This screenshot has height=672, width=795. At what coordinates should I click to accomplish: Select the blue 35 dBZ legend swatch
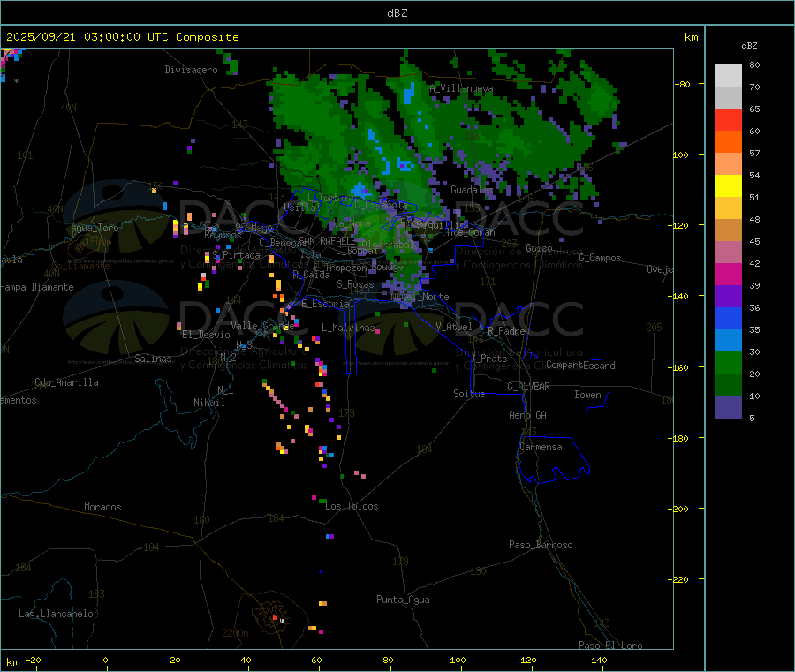pyautogui.click(x=728, y=318)
